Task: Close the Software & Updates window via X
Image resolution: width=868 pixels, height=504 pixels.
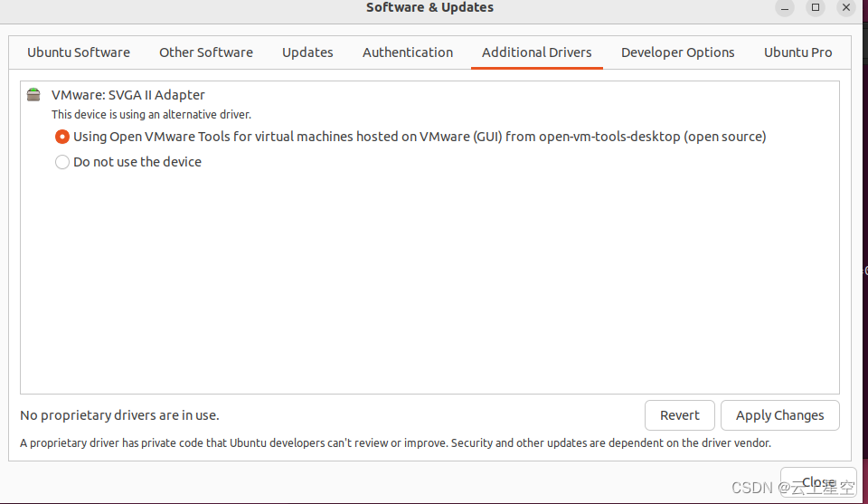Action: (846, 8)
